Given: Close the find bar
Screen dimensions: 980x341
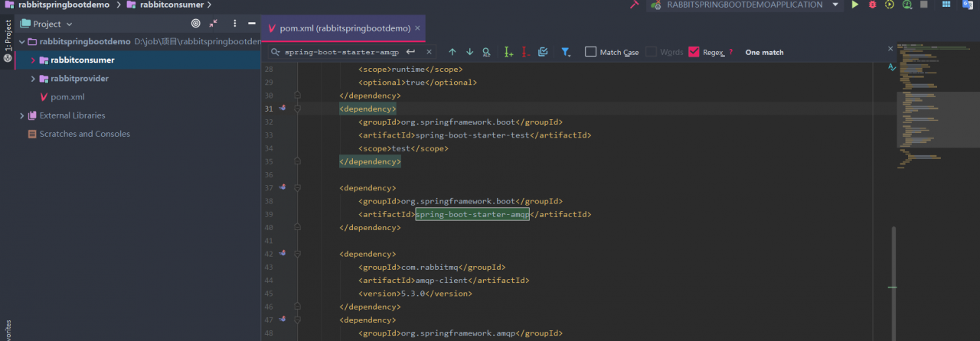Looking at the screenshot, I should 890,48.
